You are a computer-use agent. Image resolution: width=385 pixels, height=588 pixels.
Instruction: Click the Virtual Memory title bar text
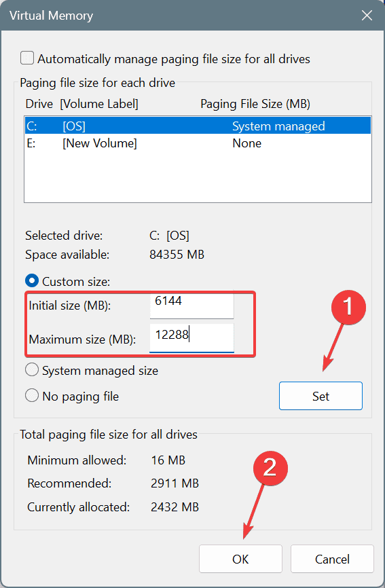pos(52,16)
